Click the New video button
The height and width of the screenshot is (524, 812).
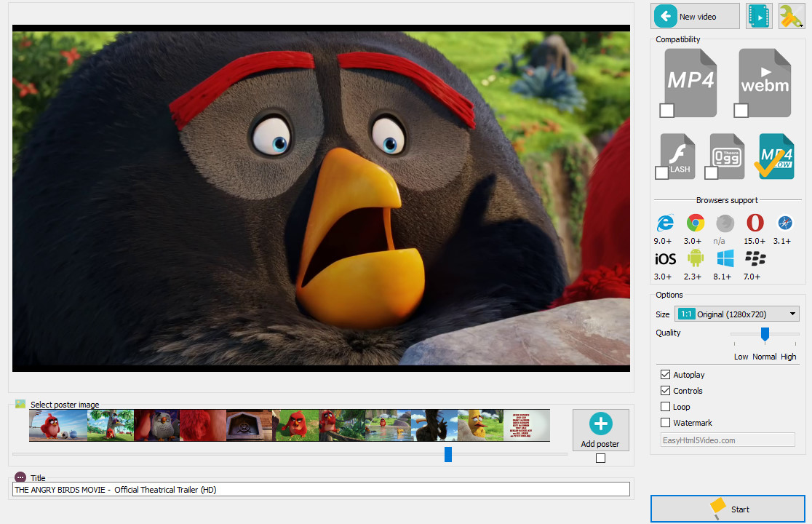pyautogui.click(x=694, y=15)
